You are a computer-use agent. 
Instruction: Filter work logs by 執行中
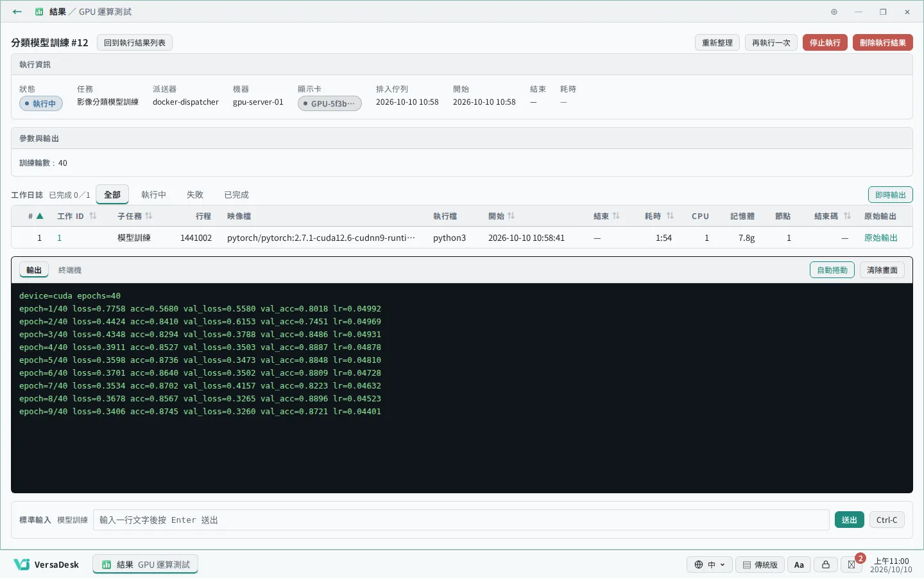pos(154,195)
